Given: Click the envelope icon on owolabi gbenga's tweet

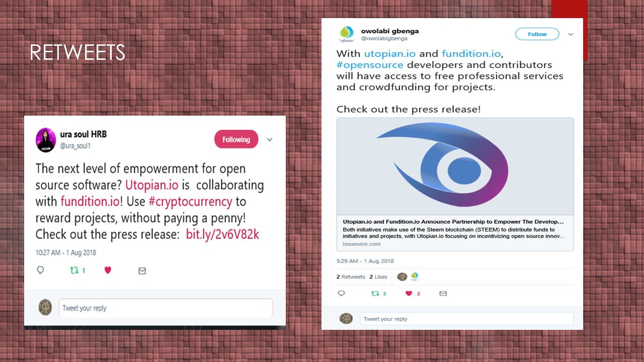Looking at the screenshot, I should coord(443,293).
